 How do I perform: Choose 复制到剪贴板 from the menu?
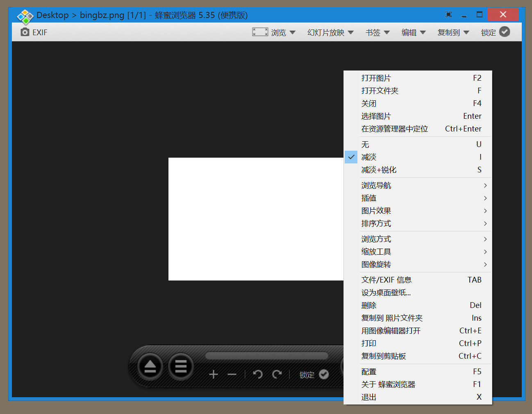[384, 356]
